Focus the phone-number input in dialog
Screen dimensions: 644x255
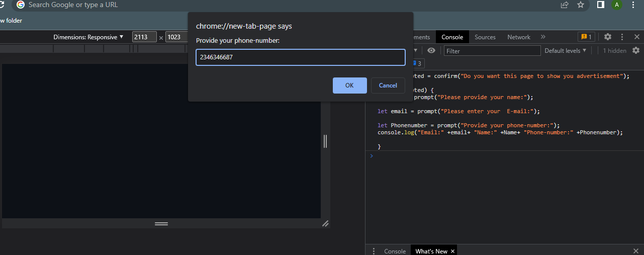(301, 57)
